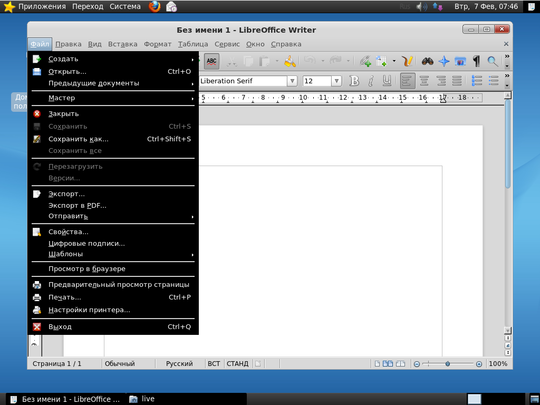Switch to single page view layout
540x405 pixels.
377,364
